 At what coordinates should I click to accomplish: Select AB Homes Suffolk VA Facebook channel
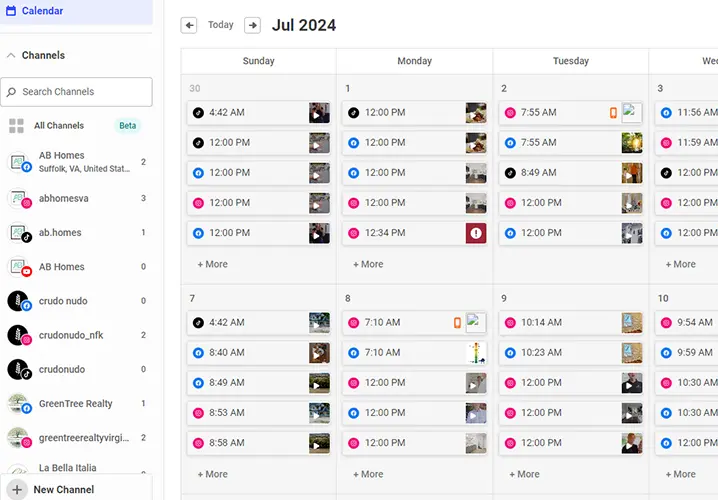coord(76,162)
